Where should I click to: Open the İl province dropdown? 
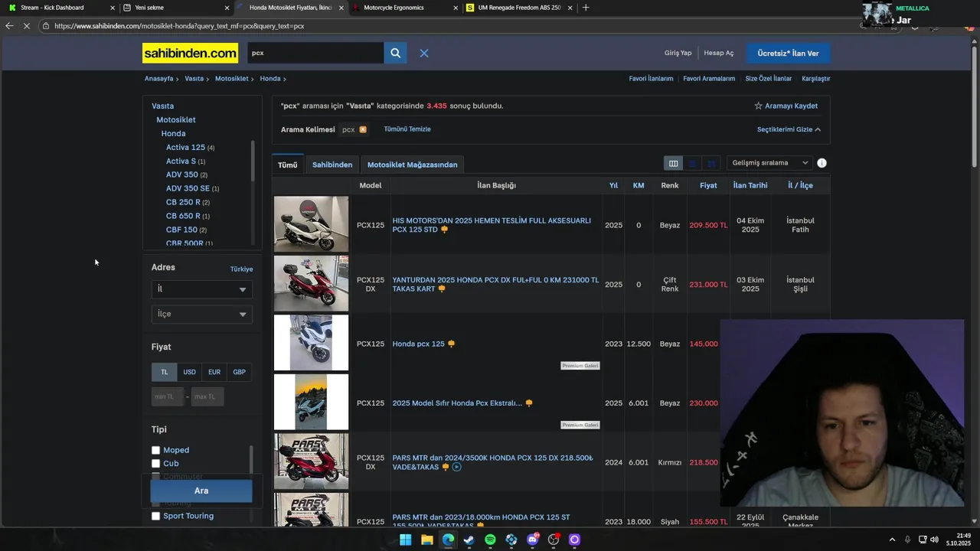[201, 289]
